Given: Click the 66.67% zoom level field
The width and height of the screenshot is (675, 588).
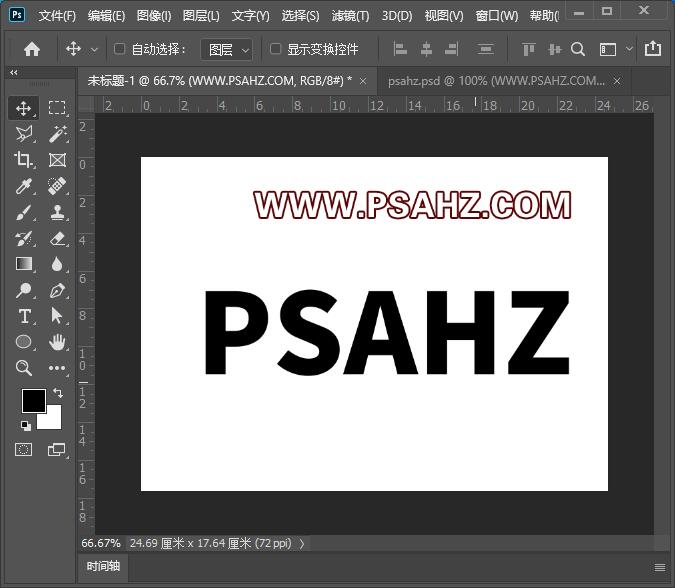Looking at the screenshot, I should 101,543.
